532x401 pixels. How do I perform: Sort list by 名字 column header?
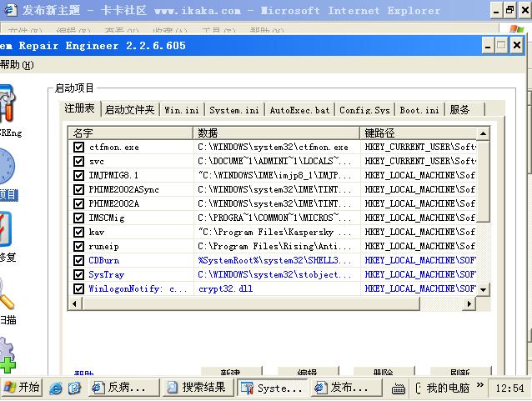point(131,133)
